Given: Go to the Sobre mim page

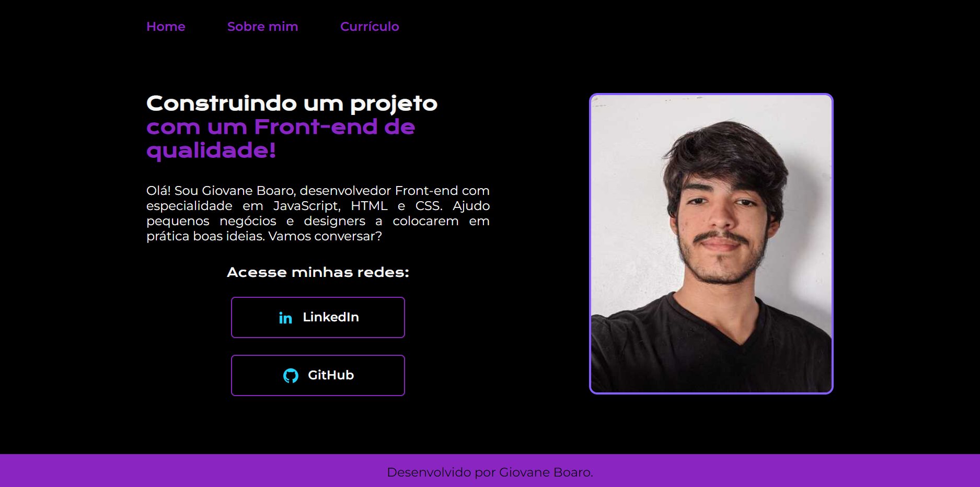Looking at the screenshot, I should point(262,27).
